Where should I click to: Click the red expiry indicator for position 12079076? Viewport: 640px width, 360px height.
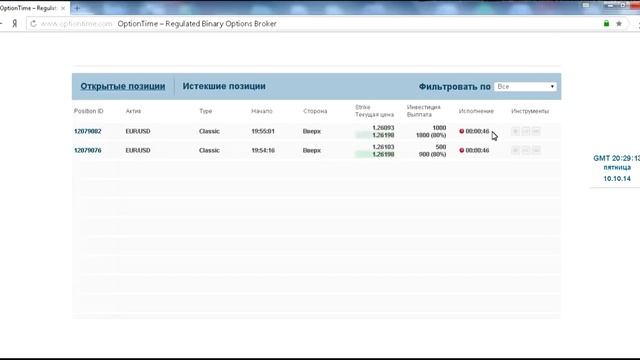462,150
